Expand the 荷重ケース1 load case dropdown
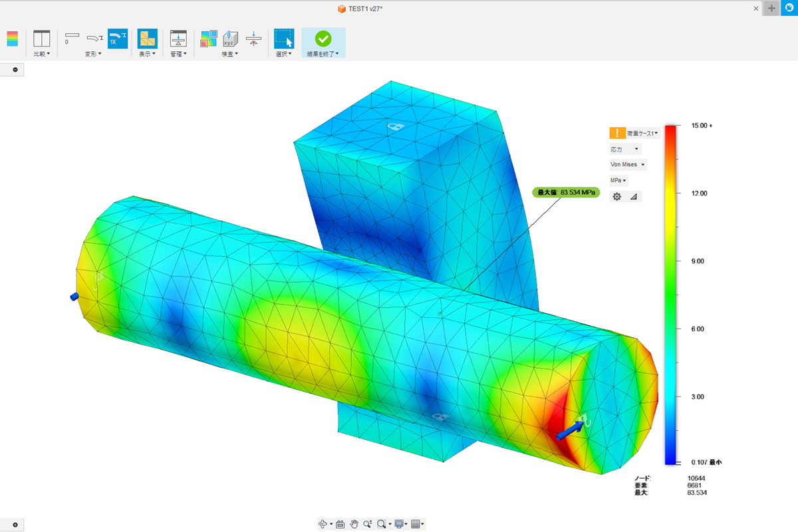The width and height of the screenshot is (798, 532). click(x=642, y=133)
